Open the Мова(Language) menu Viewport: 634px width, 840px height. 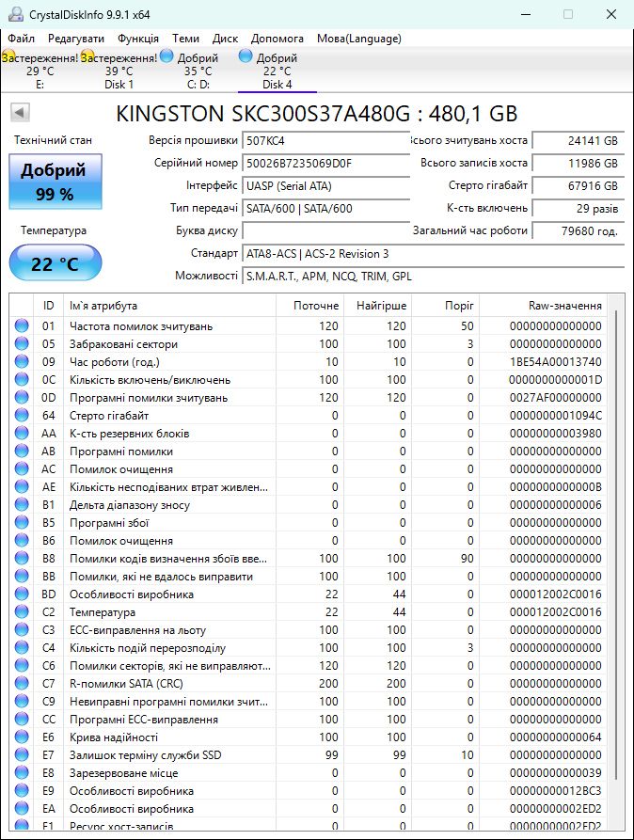(x=359, y=39)
